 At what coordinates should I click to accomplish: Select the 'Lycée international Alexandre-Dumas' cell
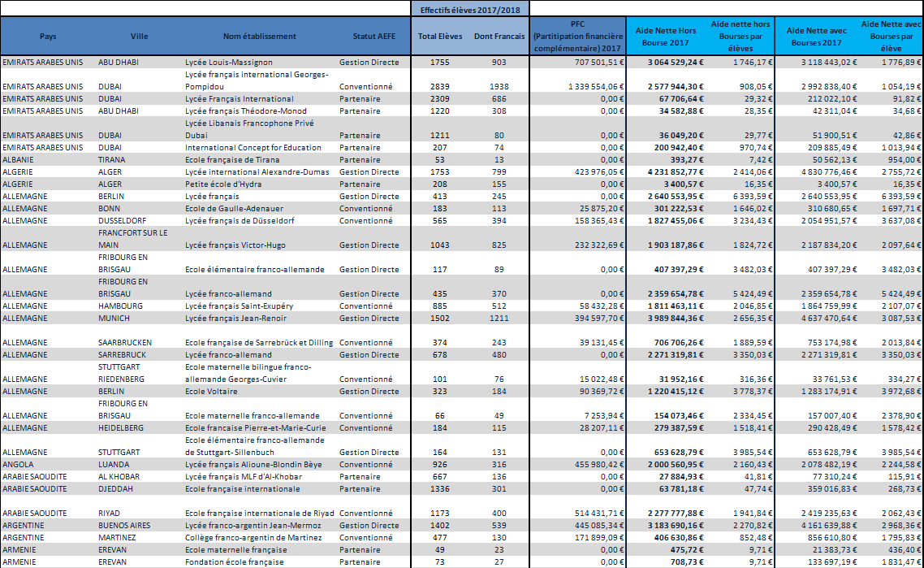click(x=256, y=172)
